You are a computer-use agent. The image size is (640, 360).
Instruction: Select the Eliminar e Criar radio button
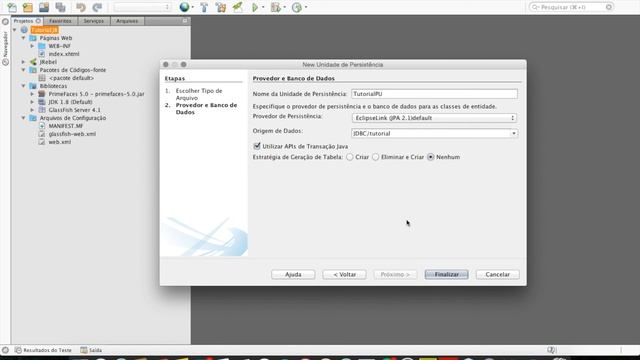tap(376, 157)
